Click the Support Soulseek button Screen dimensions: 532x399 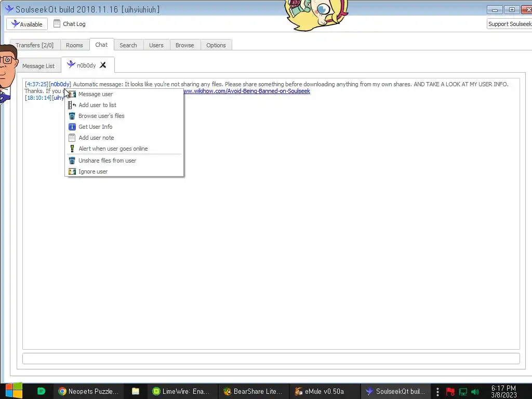click(510, 24)
